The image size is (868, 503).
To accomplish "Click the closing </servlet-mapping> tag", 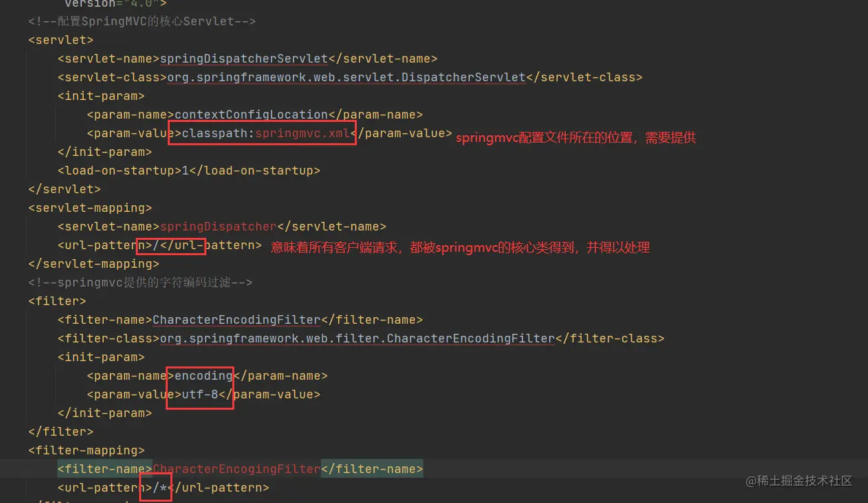I will pos(94,264).
